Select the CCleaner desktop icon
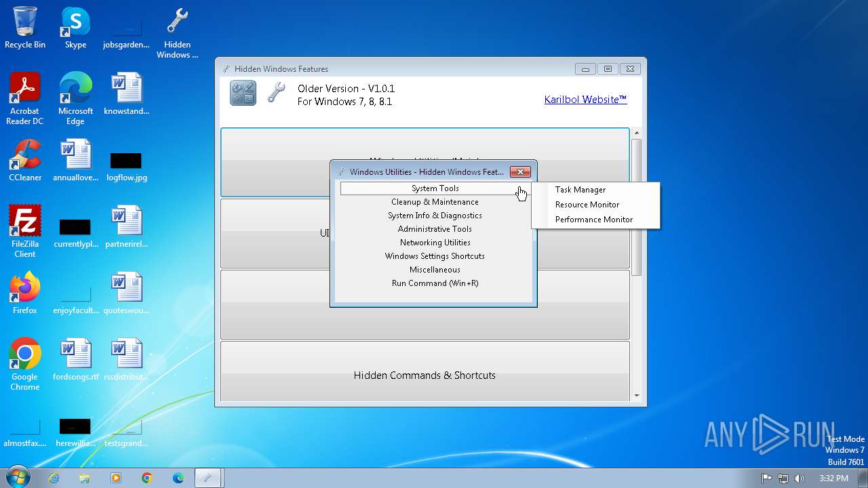868x488 pixels. [x=25, y=161]
